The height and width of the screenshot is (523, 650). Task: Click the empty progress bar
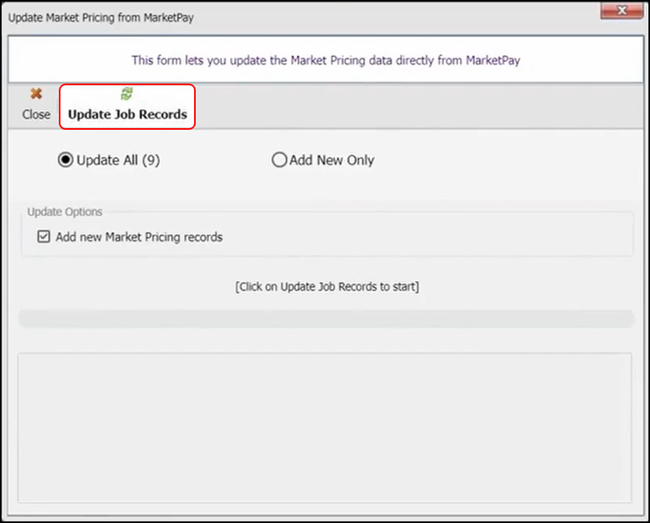coord(326,318)
